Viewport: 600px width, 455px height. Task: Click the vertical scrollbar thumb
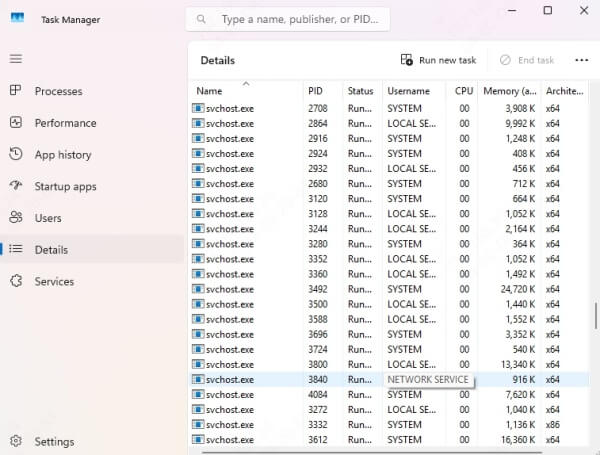tap(596, 316)
